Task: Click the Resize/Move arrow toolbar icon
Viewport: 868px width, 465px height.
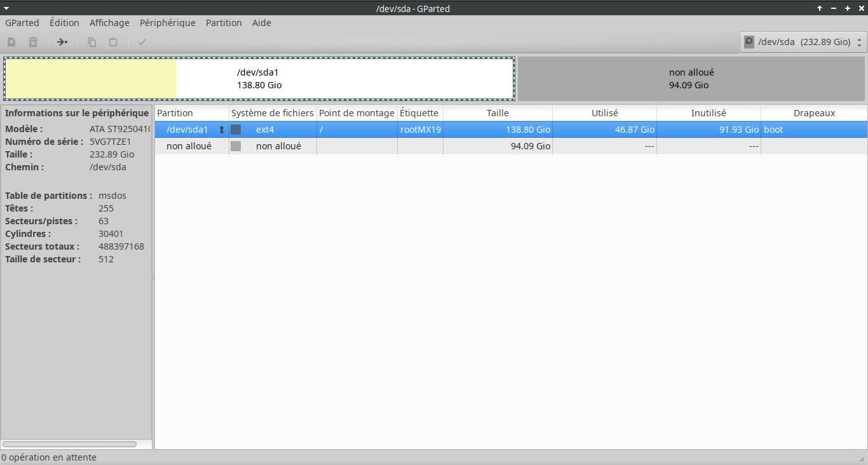Action: [62, 42]
